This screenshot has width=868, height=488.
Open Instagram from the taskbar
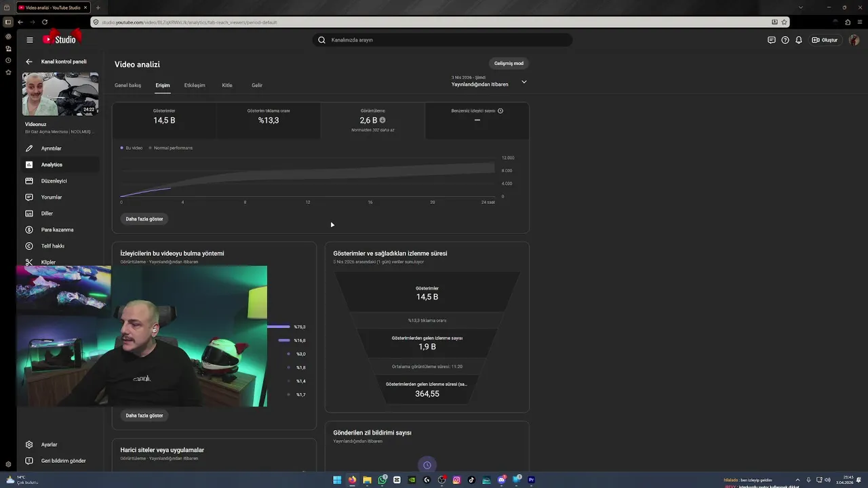point(456,480)
